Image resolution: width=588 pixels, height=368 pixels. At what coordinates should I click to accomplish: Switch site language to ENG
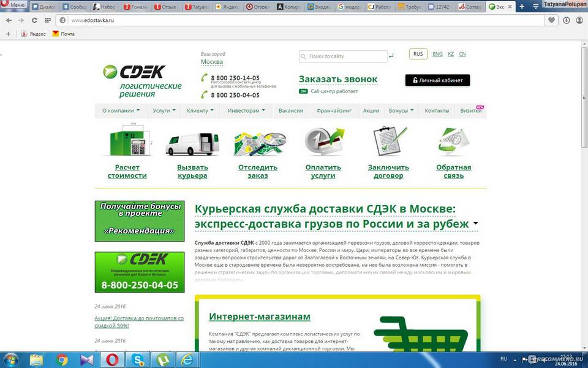click(437, 54)
